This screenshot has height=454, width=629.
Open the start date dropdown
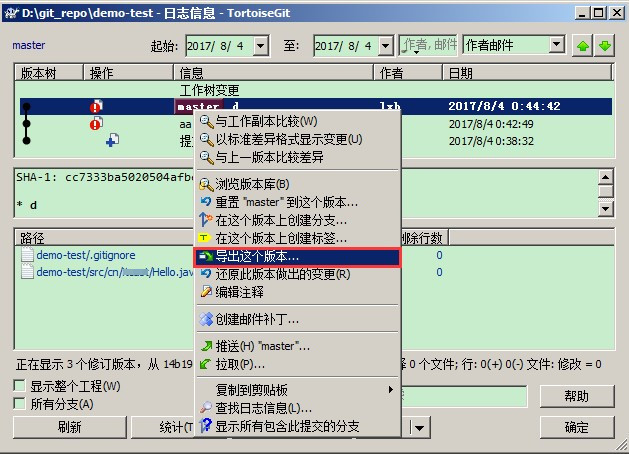261,46
